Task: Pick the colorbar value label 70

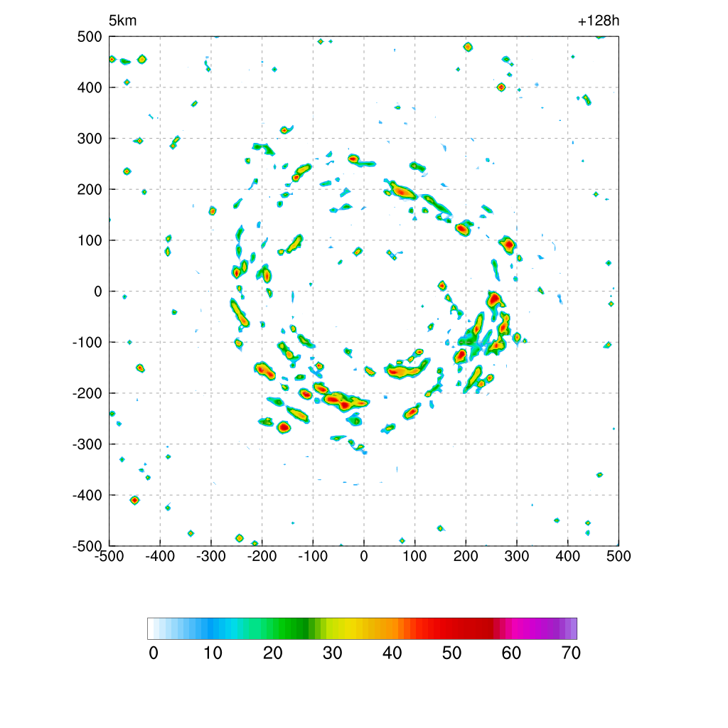Action: 571,653
